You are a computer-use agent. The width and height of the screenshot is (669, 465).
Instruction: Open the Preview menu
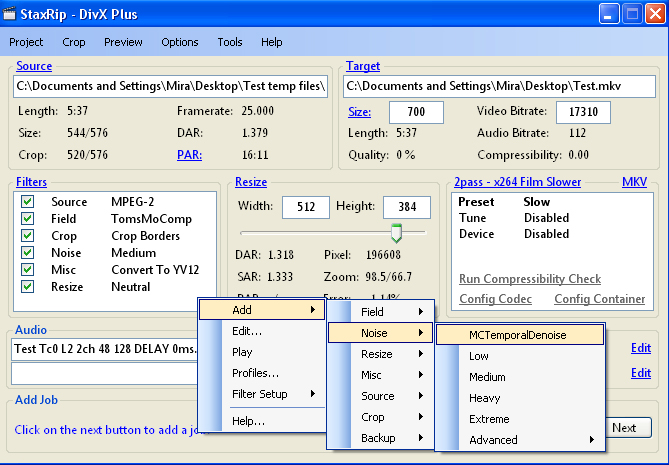point(123,42)
